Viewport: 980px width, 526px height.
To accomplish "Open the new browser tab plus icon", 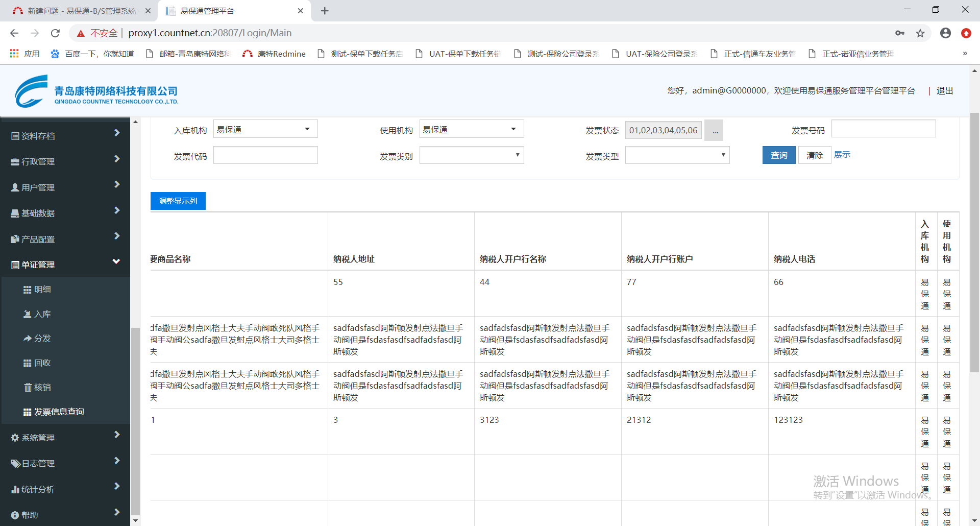I will point(325,11).
